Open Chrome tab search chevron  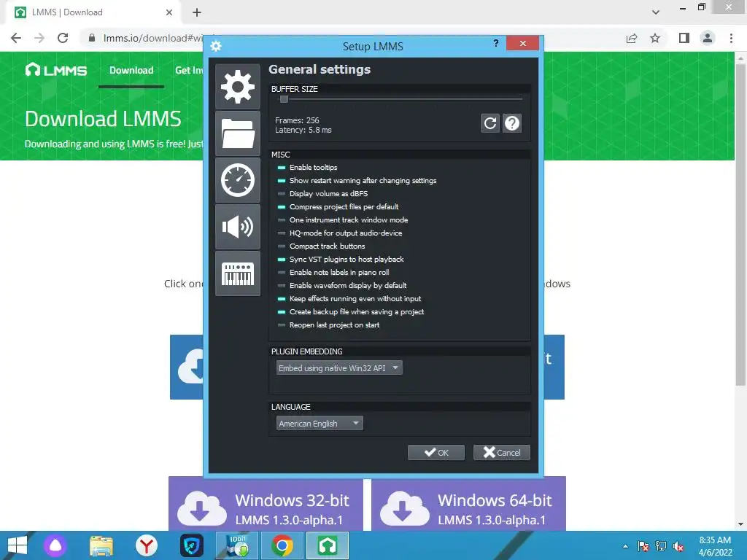656,12
